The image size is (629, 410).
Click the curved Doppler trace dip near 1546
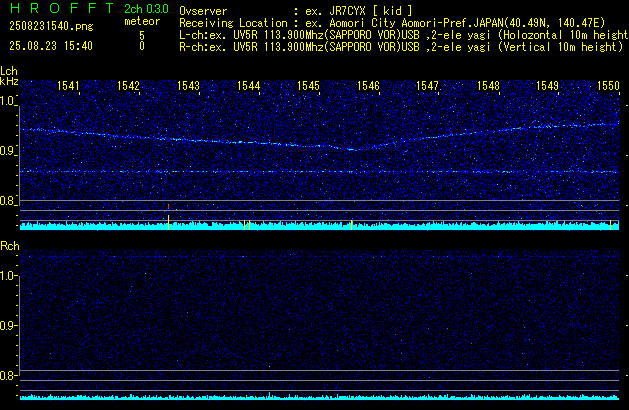pos(352,149)
